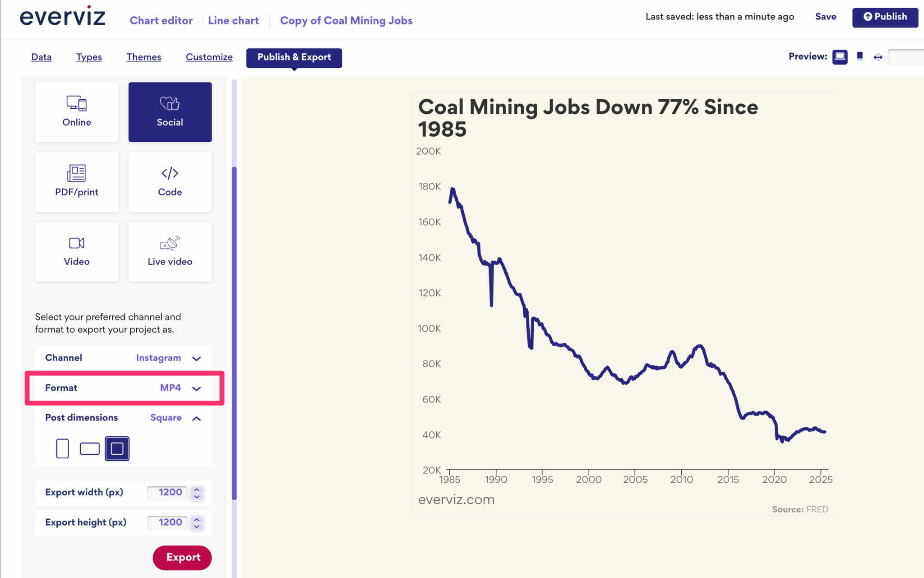
Task: Switch preview to mobile view
Action: pyautogui.click(x=860, y=56)
